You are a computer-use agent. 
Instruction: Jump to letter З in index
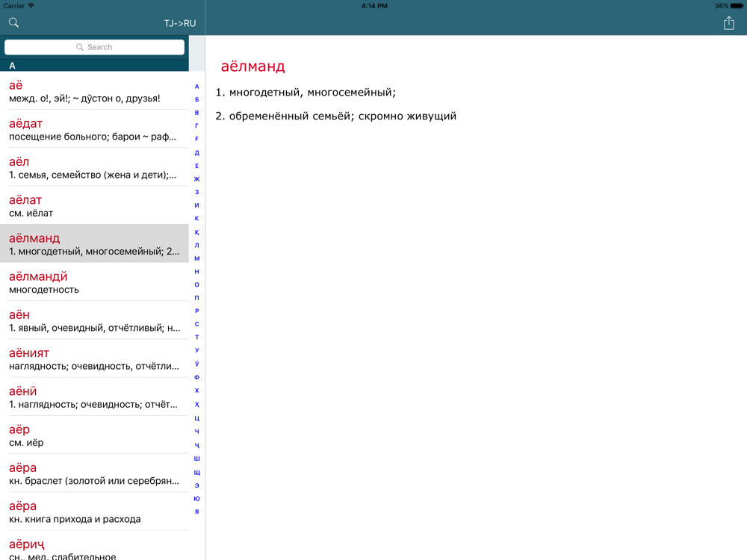click(196, 192)
